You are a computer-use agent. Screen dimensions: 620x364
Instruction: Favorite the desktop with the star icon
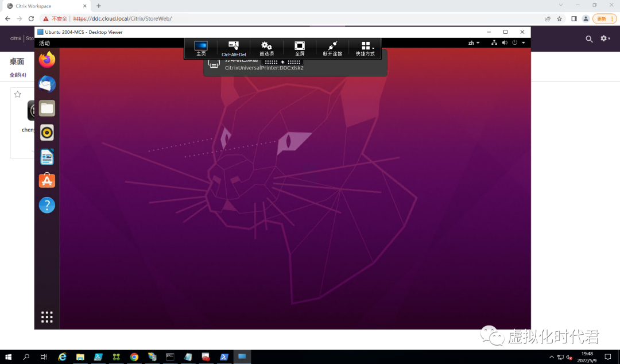click(17, 94)
